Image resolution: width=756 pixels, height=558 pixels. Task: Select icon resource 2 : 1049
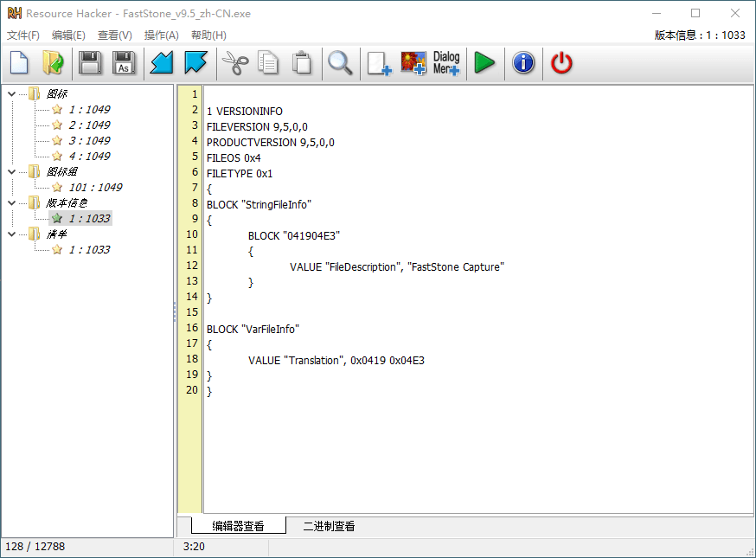(90, 125)
